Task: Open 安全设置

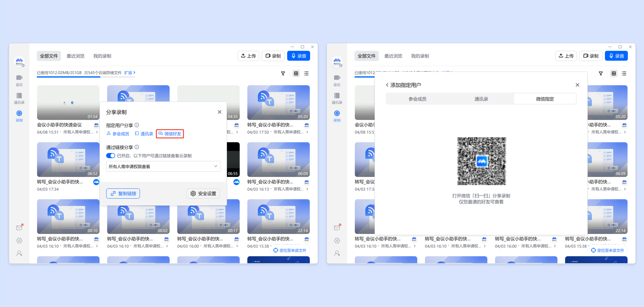Action: click(x=203, y=194)
